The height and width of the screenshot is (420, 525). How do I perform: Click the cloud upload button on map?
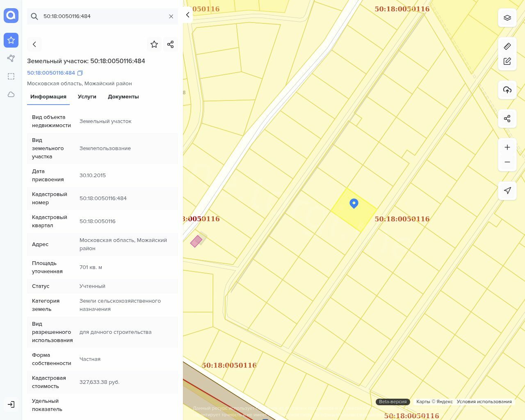pos(507,90)
